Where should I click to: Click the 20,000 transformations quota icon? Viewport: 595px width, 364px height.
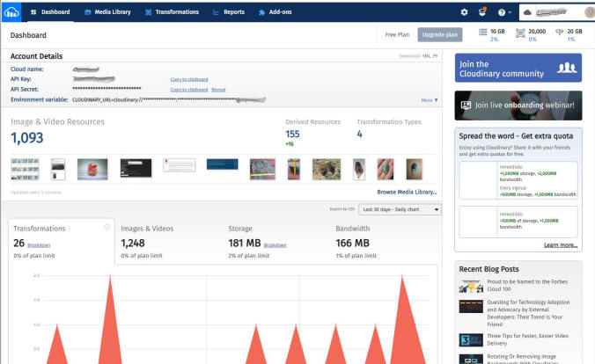point(520,33)
